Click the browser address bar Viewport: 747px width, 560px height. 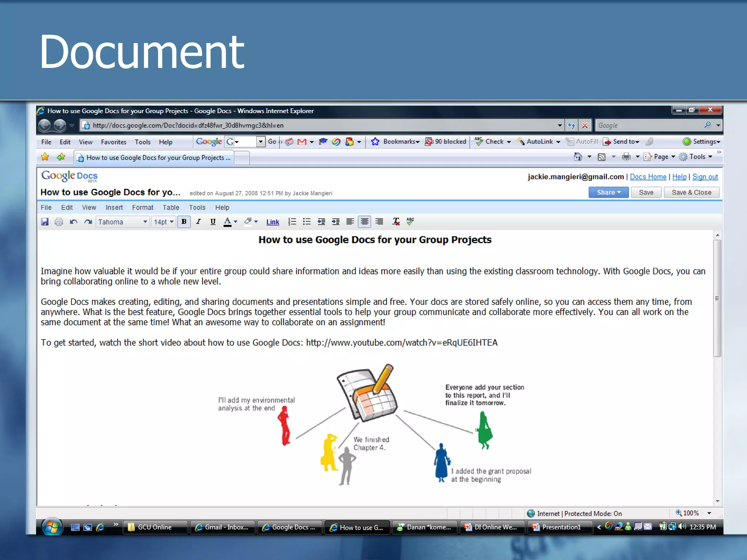(321, 125)
